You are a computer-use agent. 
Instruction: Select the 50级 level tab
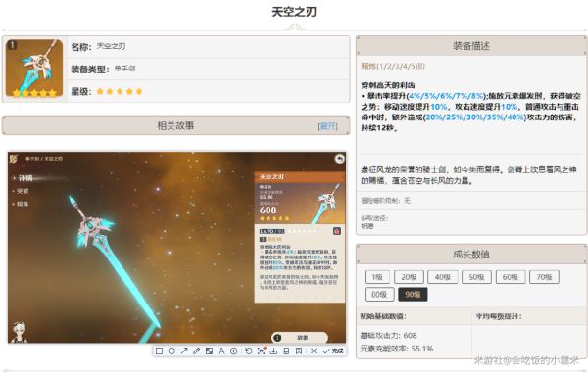[x=476, y=277]
